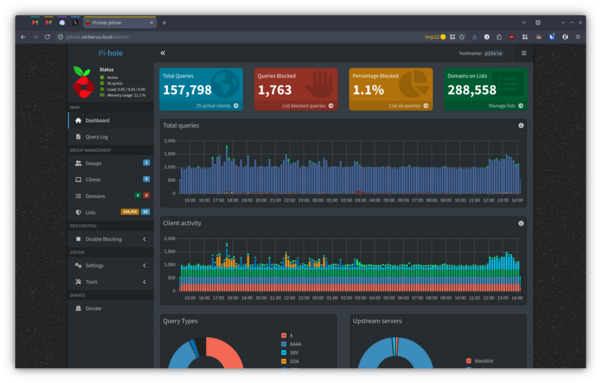Open the Lists page in the sidebar
The width and height of the screenshot is (601, 383).
(x=111, y=212)
